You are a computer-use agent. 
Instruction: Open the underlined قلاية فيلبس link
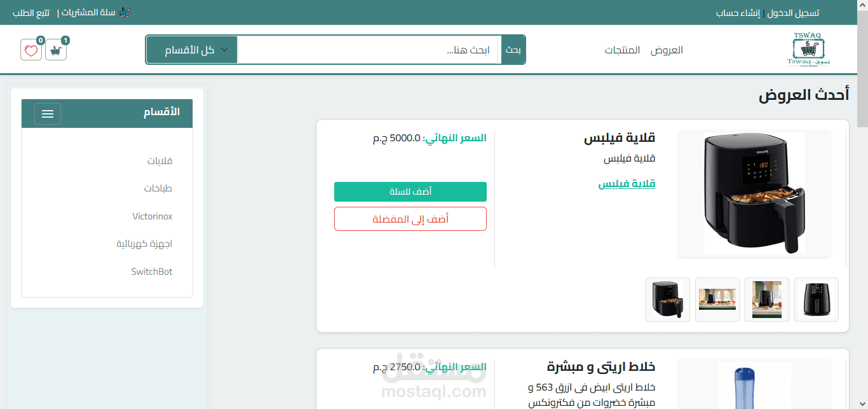(x=627, y=184)
